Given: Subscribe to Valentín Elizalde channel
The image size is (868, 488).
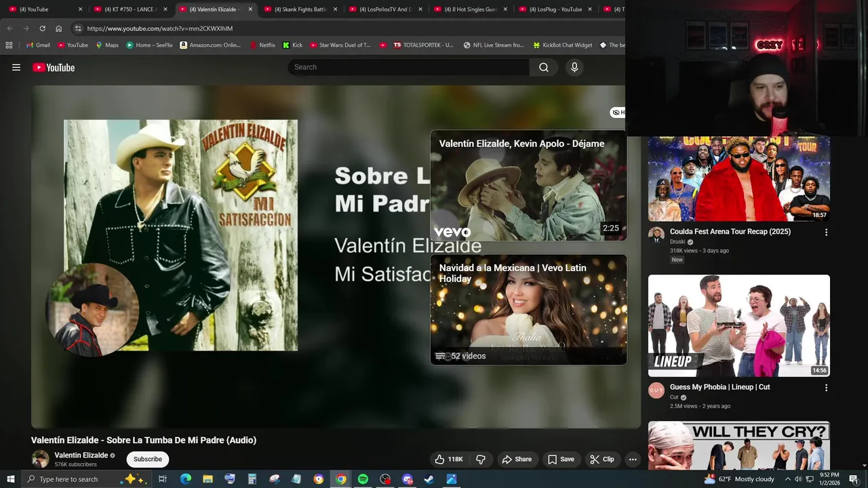Looking at the screenshot, I should tap(148, 459).
